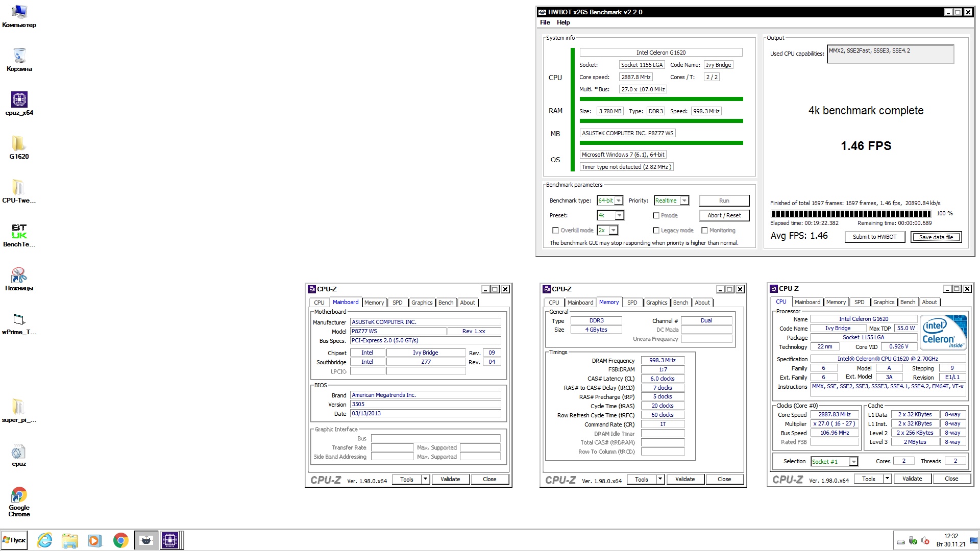980x551 pixels.
Task: Open the Пуск start button
Action: point(14,540)
